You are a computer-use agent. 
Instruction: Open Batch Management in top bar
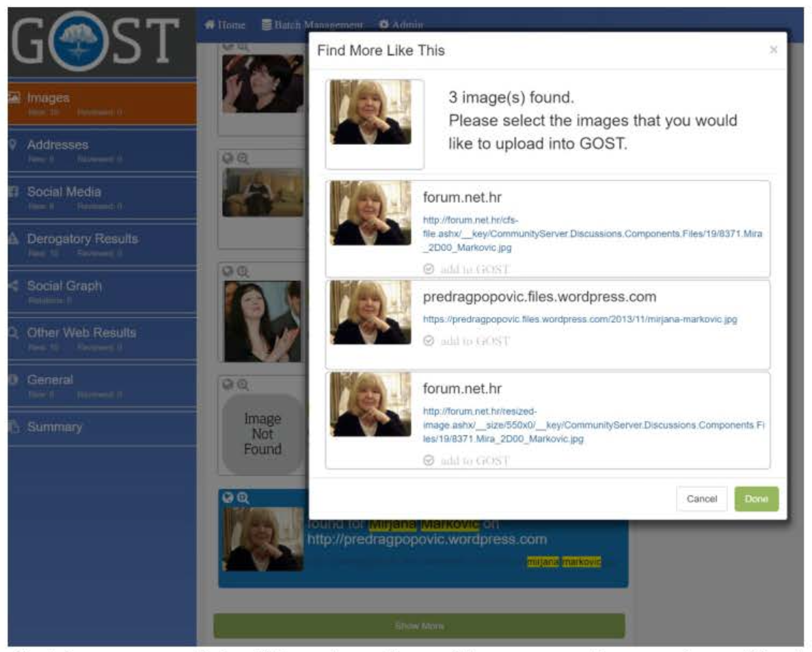(x=312, y=25)
